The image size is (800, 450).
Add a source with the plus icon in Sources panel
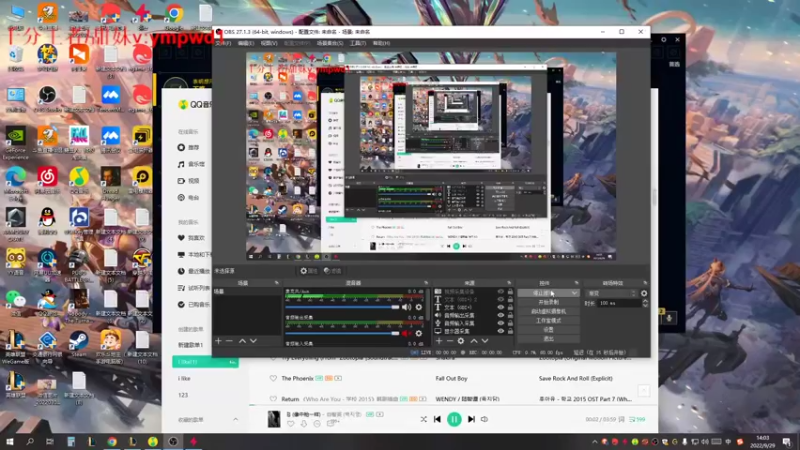[x=439, y=341]
